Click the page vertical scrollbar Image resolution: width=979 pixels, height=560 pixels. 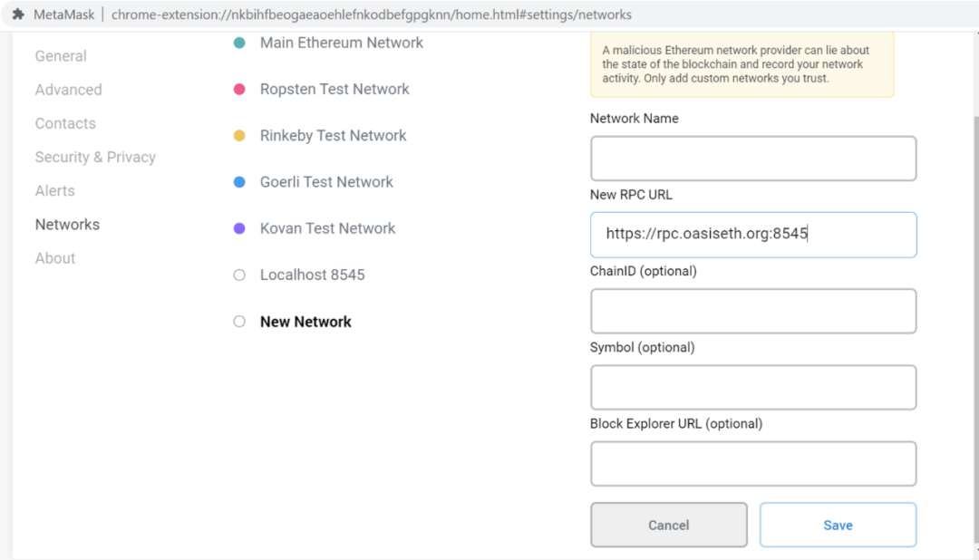coord(975,330)
